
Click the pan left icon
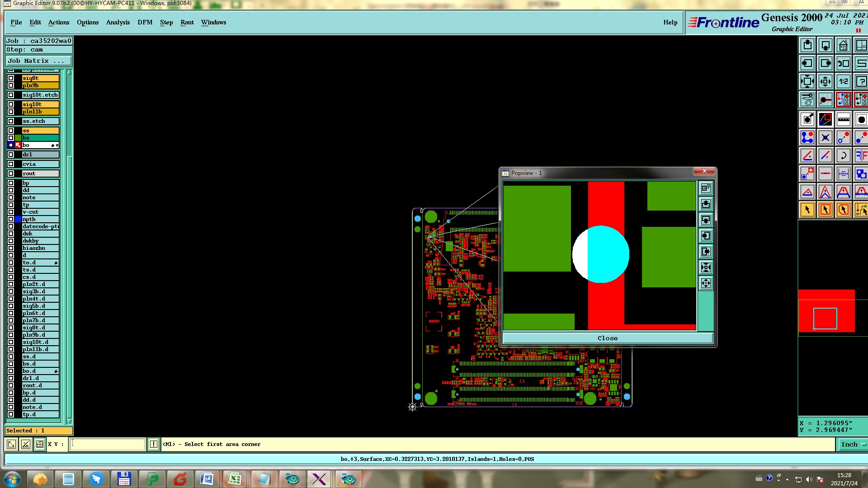pyautogui.click(x=807, y=64)
